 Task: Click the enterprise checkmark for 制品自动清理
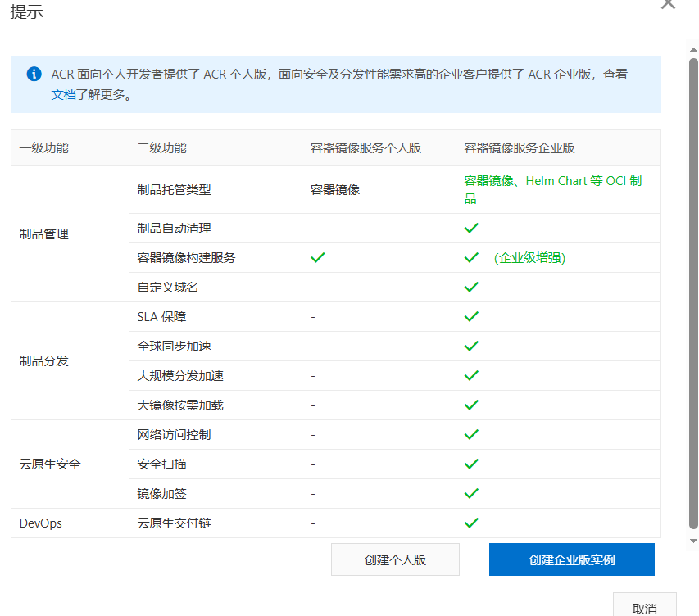[471, 229]
